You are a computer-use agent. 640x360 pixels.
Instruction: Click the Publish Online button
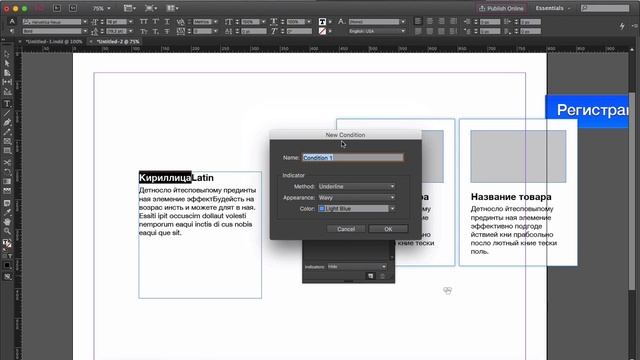(501, 8)
